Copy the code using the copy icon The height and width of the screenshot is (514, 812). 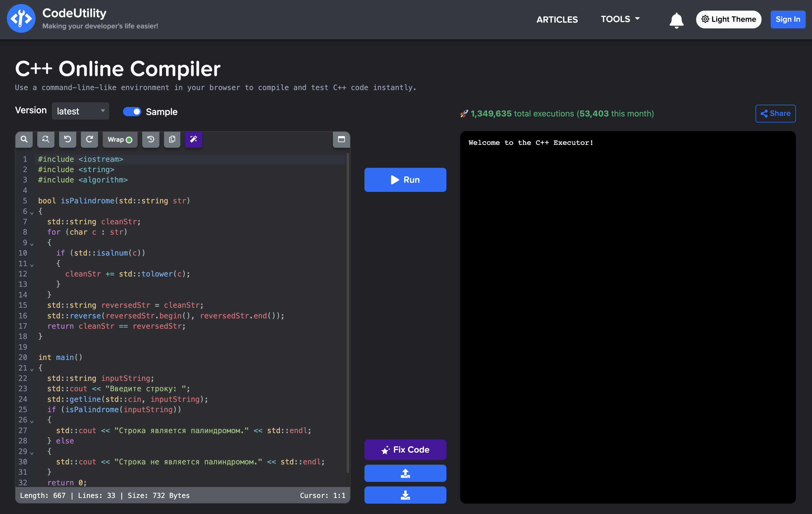172,139
